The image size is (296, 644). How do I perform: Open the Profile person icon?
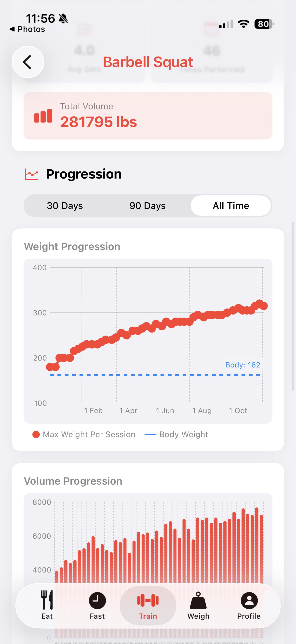pos(249,601)
